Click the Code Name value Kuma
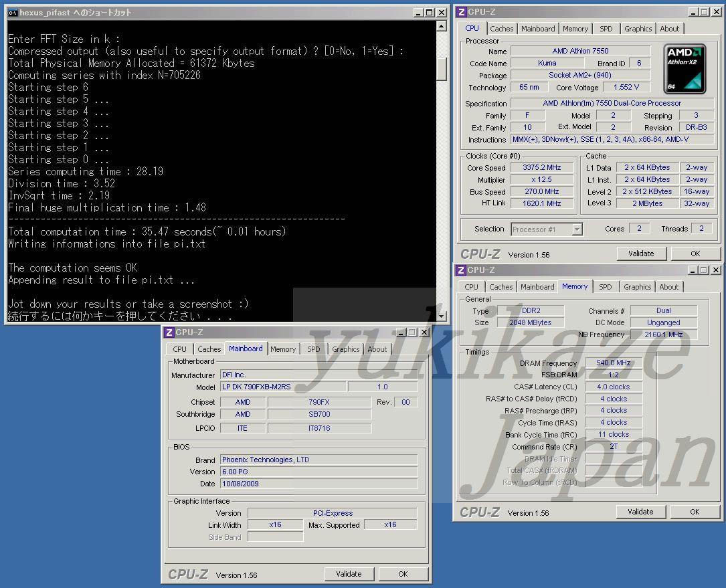The height and width of the screenshot is (588, 726). pyautogui.click(x=547, y=63)
